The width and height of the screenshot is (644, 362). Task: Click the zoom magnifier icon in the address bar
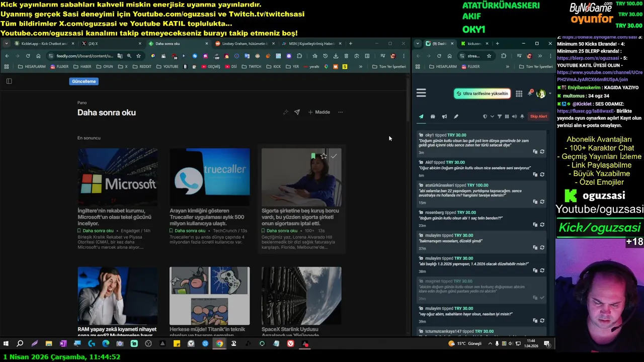click(x=129, y=56)
